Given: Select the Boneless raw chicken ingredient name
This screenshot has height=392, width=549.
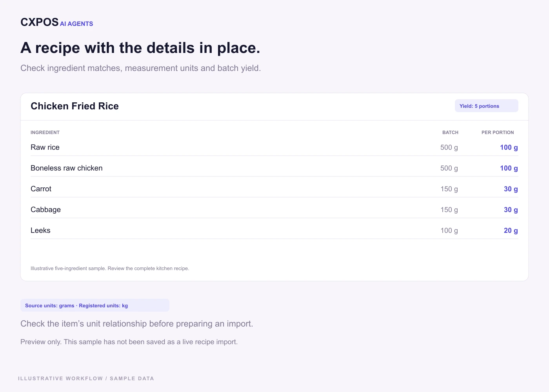Looking at the screenshot, I should point(67,168).
